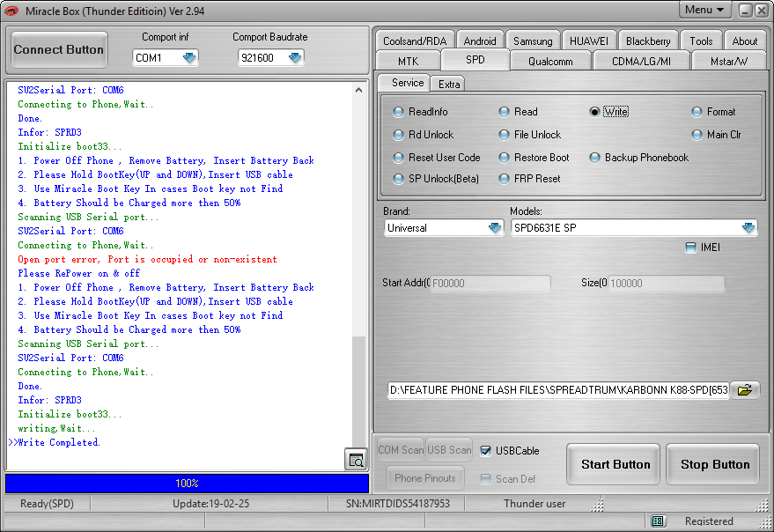The image size is (774, 532).
Task: Click the red 'Open port error' log line
Action: click(x=148, y=259)
